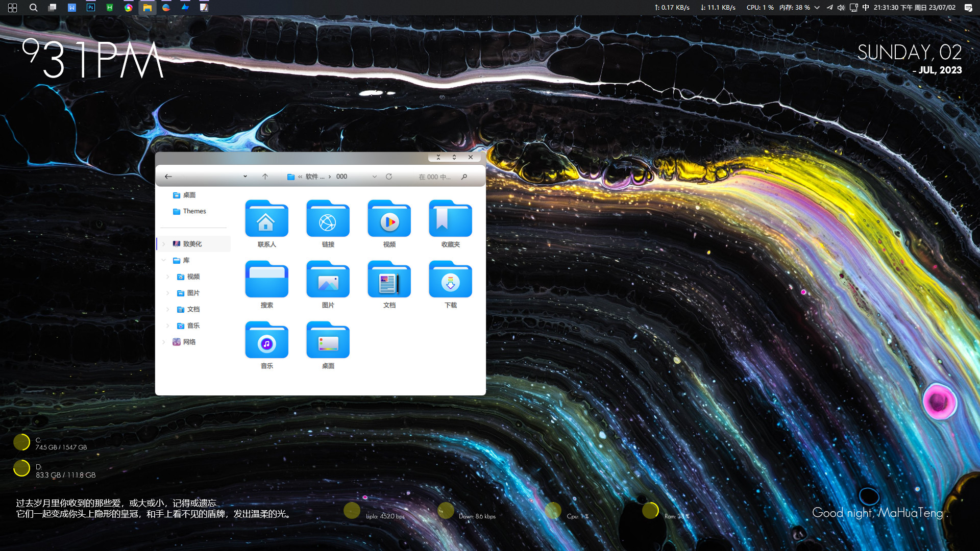Click the search magnifier in Explorer
Image resolution: width=980 pixels, height=551 pixels.
464,177
